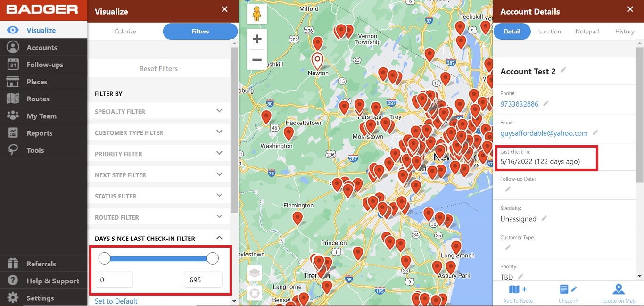
Task: Switch to the Location tab
Action: pyautogui.click(x=550, y=32)
